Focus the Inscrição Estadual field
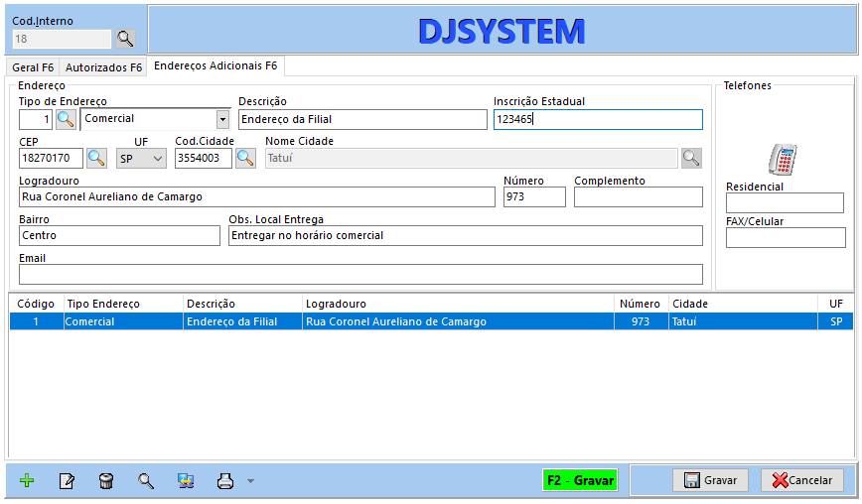The image size is (862, 504). pyautogui.click(x=598, y=119)
